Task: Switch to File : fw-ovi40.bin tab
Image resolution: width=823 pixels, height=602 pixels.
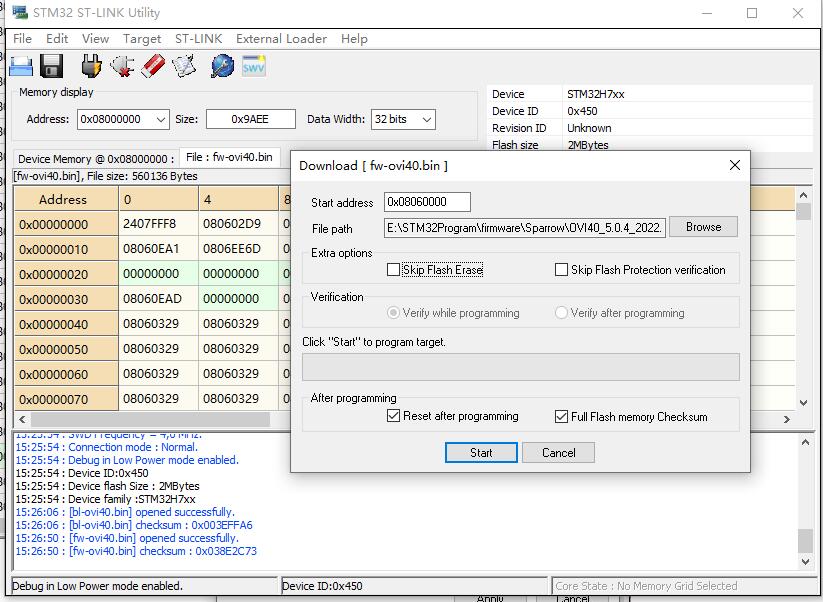Action: pos(229,157)
